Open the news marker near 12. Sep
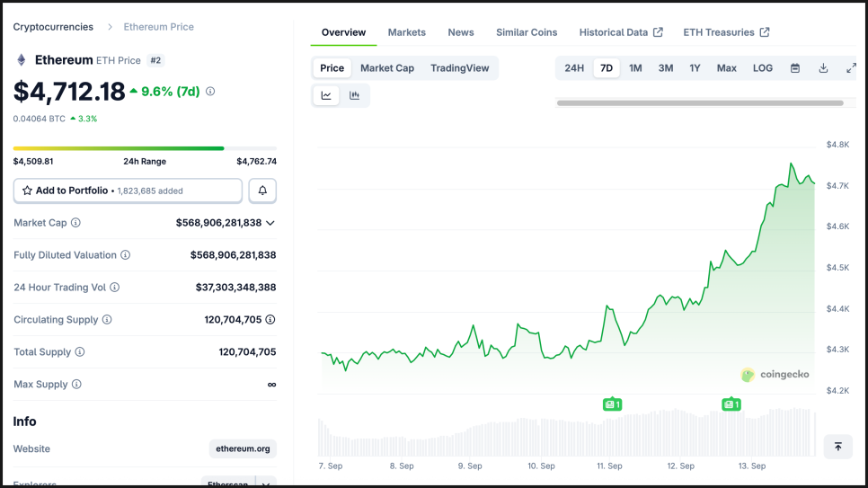Image resolution: width=868 pixels, height=488 pixels. (731, 404)
